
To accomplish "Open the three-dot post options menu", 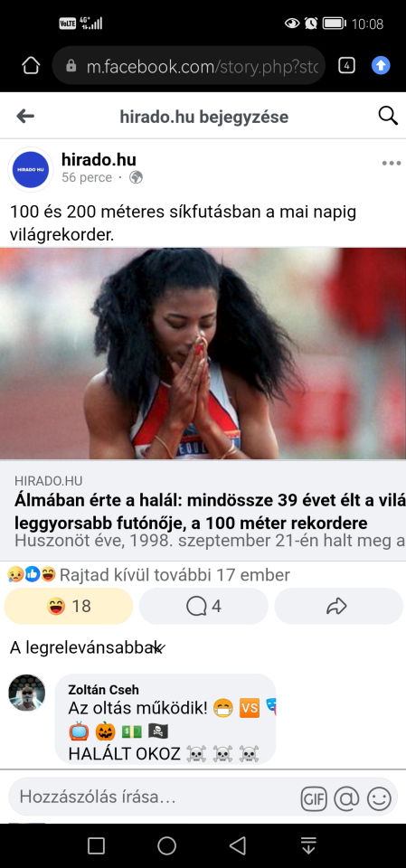I will [x=391, y=164].
